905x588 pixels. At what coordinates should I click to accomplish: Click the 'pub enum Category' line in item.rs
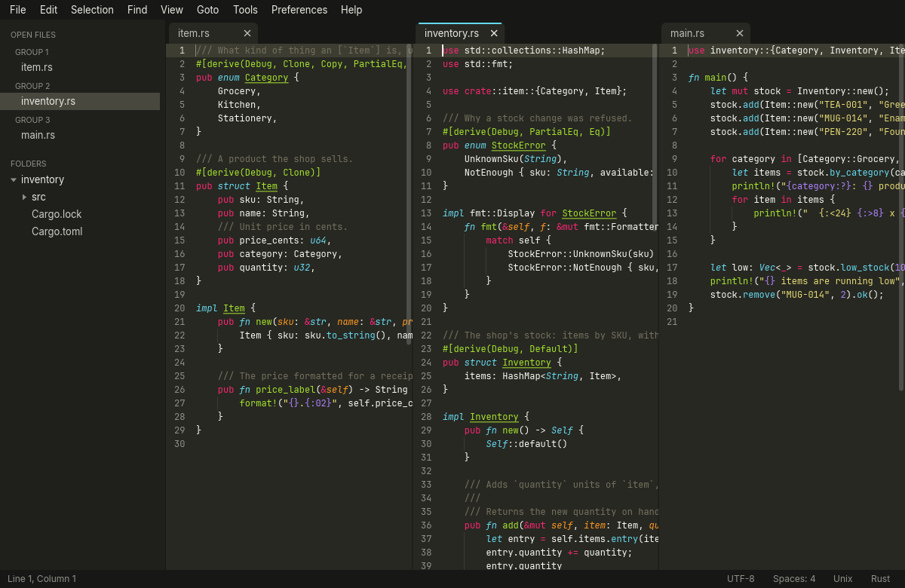coord(247,78)
